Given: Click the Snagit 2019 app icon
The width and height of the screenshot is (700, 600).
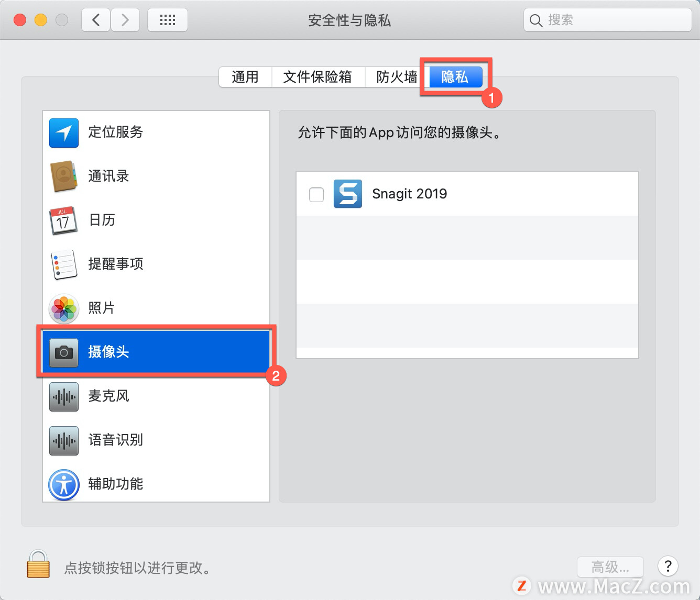Looking at the screenshot, I should (348, 194).
